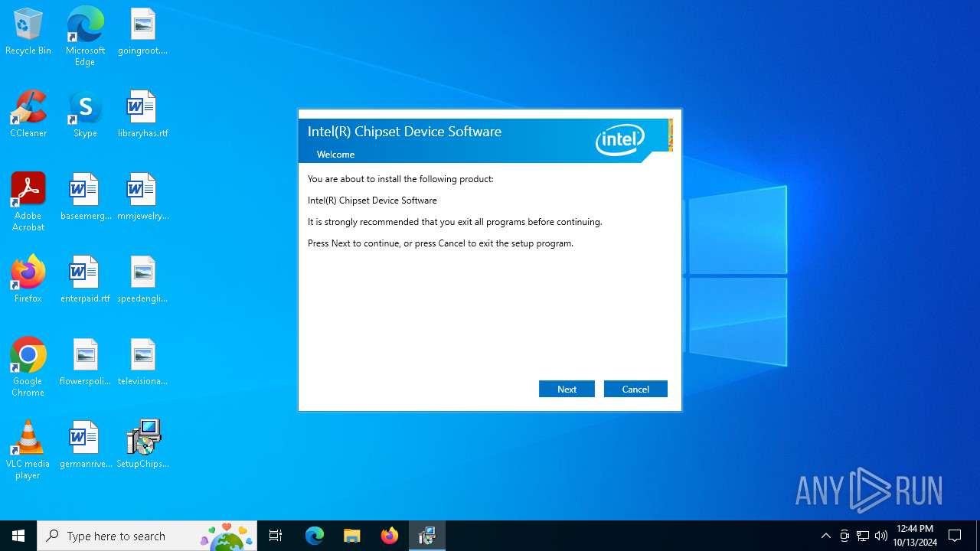Select CCleaner desktop shortcut
Image resolution: width=980 pixels, height=551 pixels.
(x=28, y=115)
